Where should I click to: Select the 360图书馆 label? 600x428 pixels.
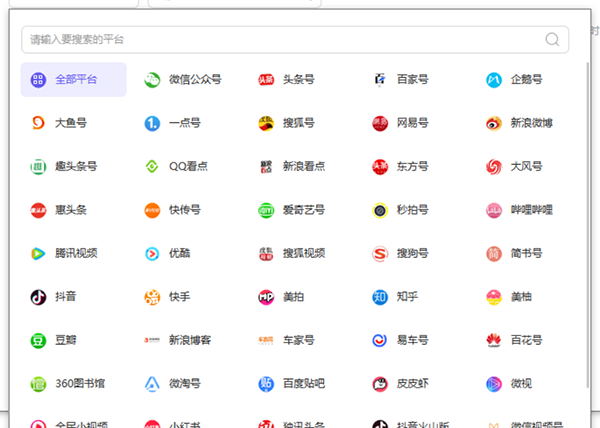pos(80,383)
